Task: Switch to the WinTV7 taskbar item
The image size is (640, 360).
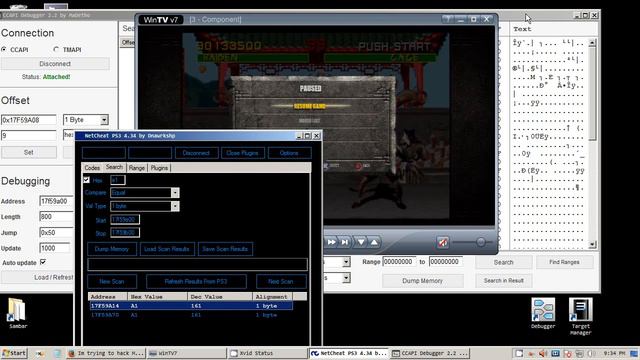Action: tap(186, 353)
